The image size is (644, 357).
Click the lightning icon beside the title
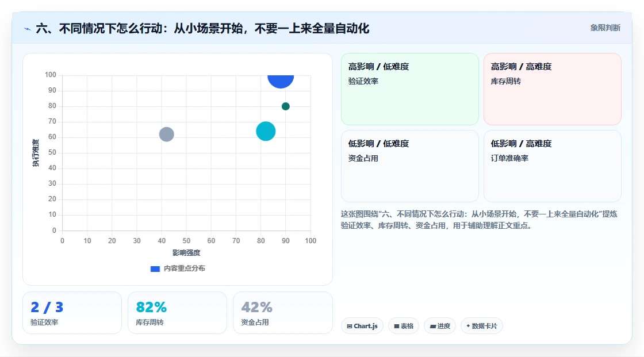point(28,29)
